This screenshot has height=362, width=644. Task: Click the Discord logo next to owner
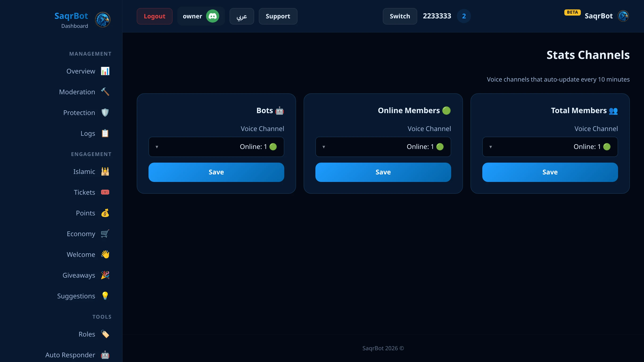tap(212, 16)
